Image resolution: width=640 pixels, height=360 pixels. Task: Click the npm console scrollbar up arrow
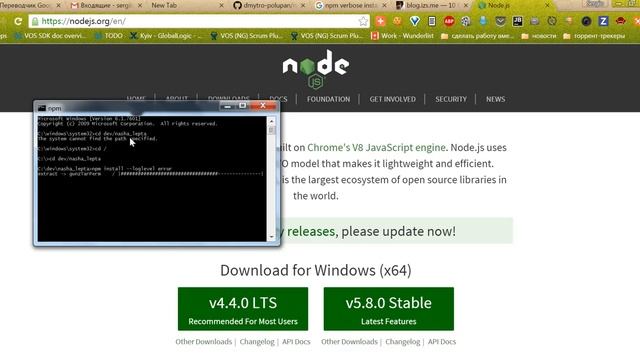click(x=271, y=121)
